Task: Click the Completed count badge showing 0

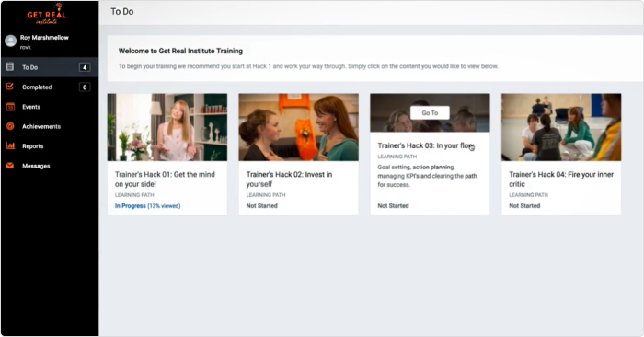Action: pyautogui.click(x=85, y=87)
